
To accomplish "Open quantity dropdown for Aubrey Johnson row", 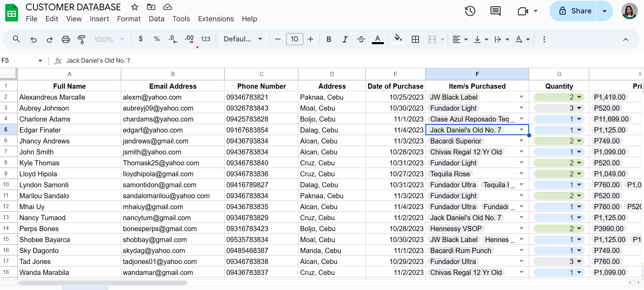I will tap(579, 108).
